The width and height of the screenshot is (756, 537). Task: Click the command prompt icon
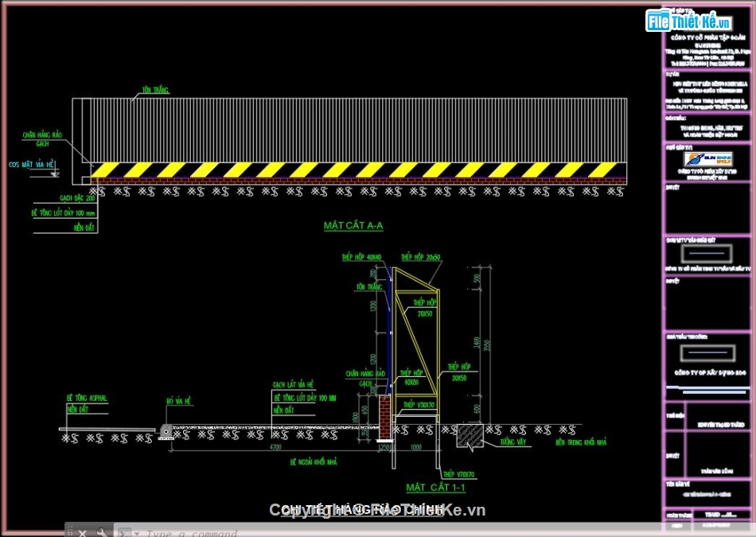(x=123, y=533)
